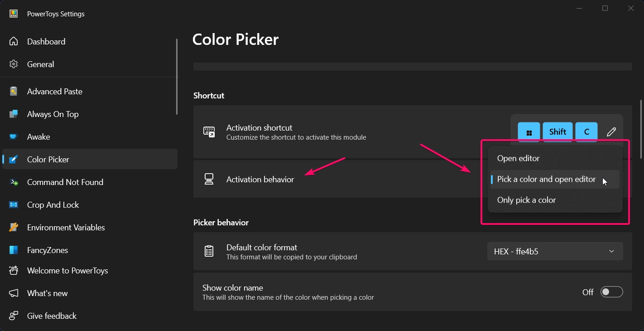Screen dimensions: 644x331
Task: Choose Open editor from the dropdown
Action: [x=555, y=158]
